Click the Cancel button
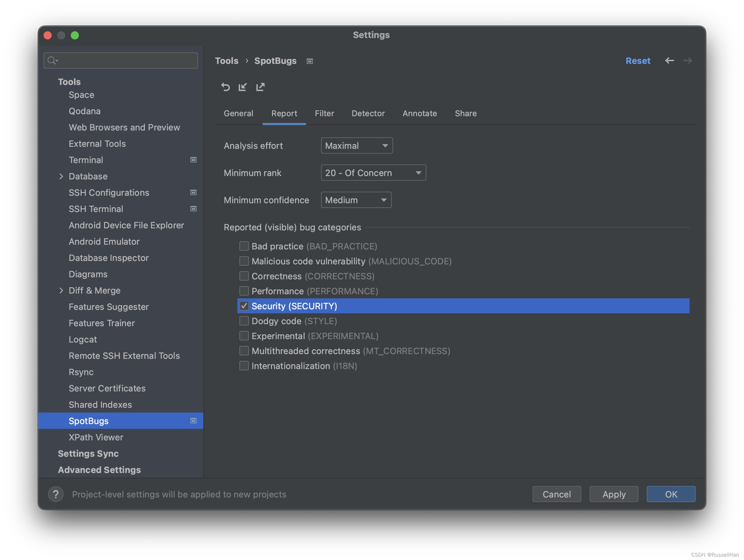 coord(557,494)
